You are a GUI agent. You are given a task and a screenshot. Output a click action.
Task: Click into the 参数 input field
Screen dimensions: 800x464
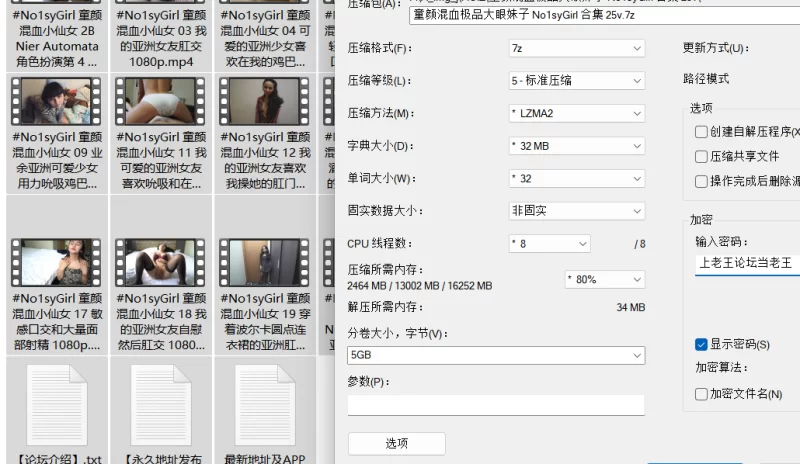[496, 404]
